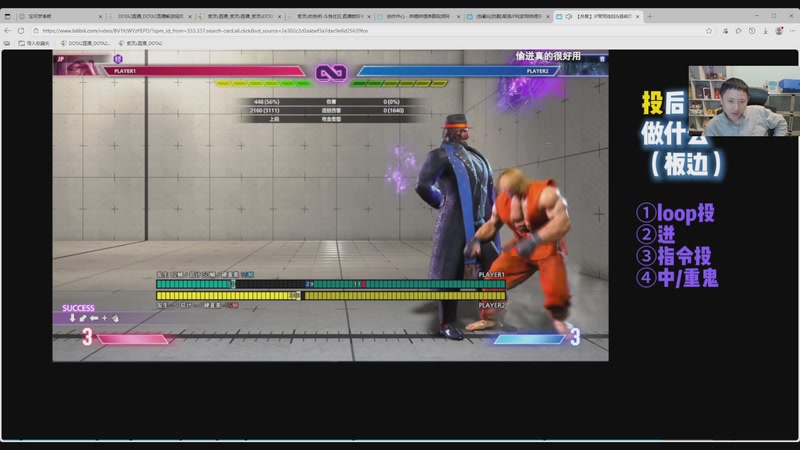
Task: Open the user profile avatar
Action: [x=779, y=31]
